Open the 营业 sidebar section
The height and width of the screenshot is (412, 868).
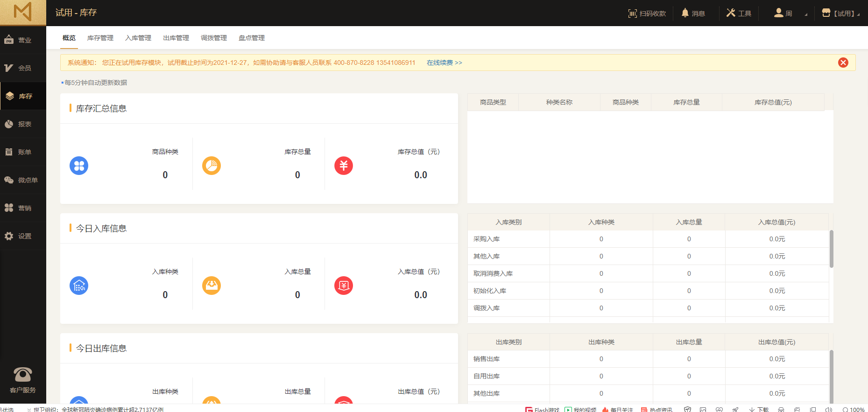click(x=23, y=40)
